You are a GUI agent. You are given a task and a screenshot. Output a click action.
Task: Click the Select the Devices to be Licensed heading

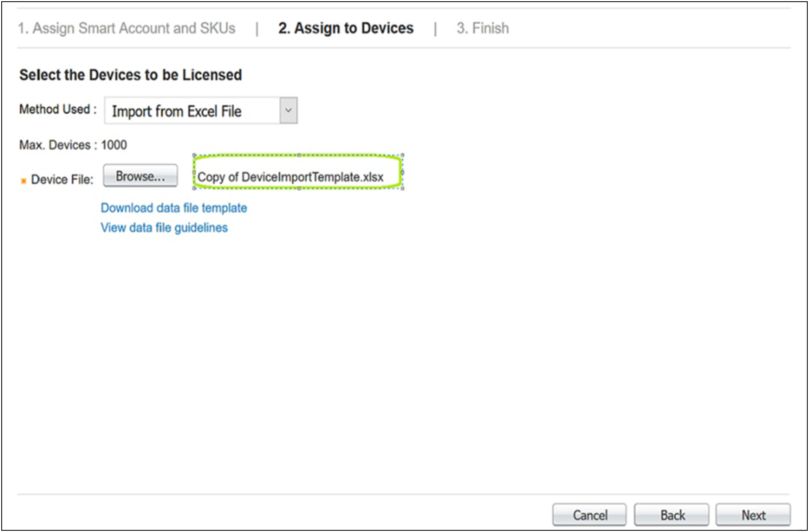(130, 75)
